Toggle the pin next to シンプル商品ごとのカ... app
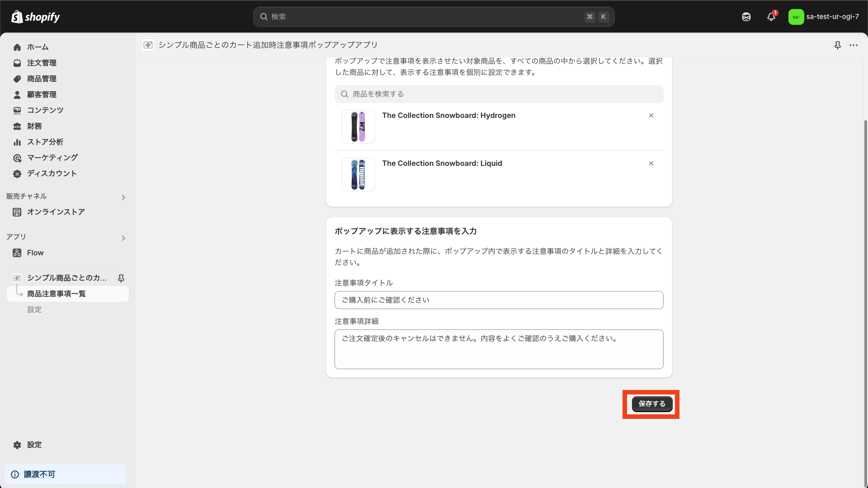Viewport: 868px width, 488px height. [x=121, y=278]
